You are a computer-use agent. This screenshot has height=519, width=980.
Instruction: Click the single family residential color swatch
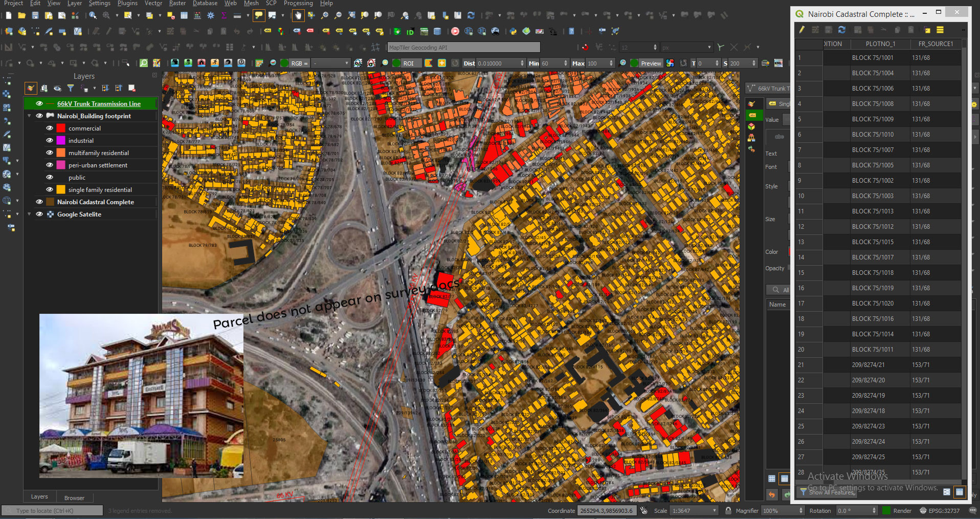point(61,190)
